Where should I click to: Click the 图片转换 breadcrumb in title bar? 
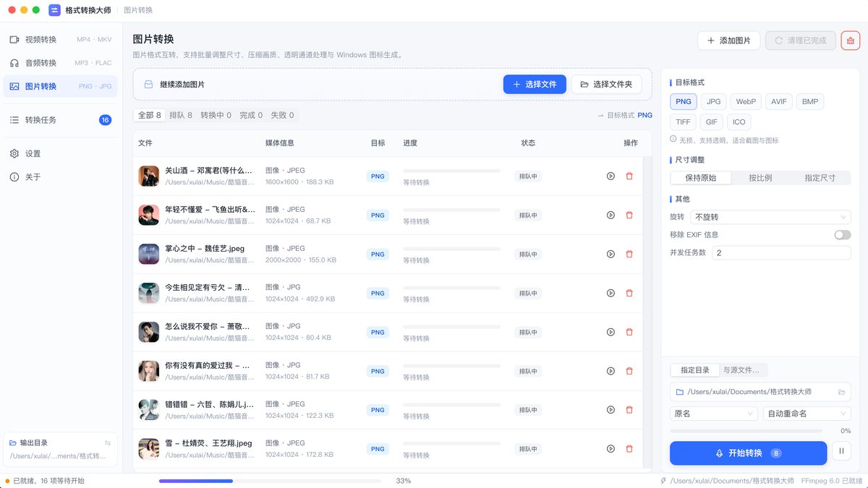click(138, 10)
